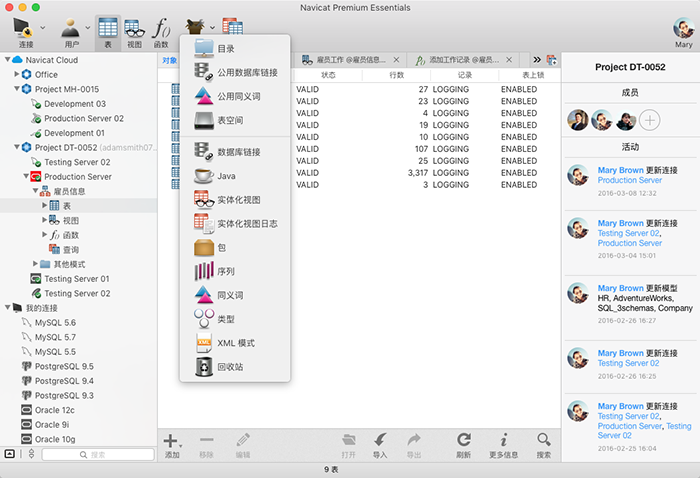The image size is (700, 478).
Task: Click the 用户 (User) toolbar icon
Action: [71, 32]
